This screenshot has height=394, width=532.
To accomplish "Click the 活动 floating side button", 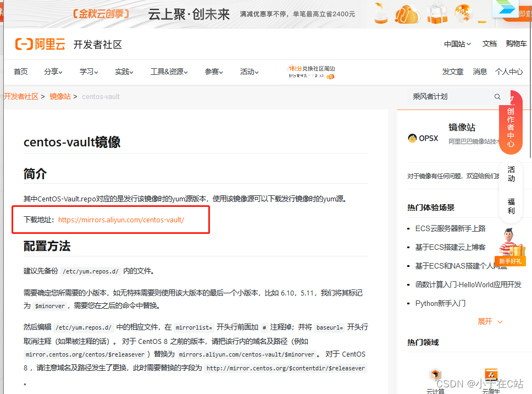I will tap(511, 174).
